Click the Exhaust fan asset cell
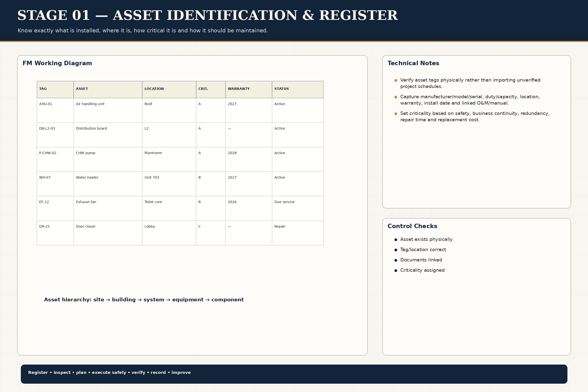The height and width of the screenshot is (392, 588). coord(108,208)
